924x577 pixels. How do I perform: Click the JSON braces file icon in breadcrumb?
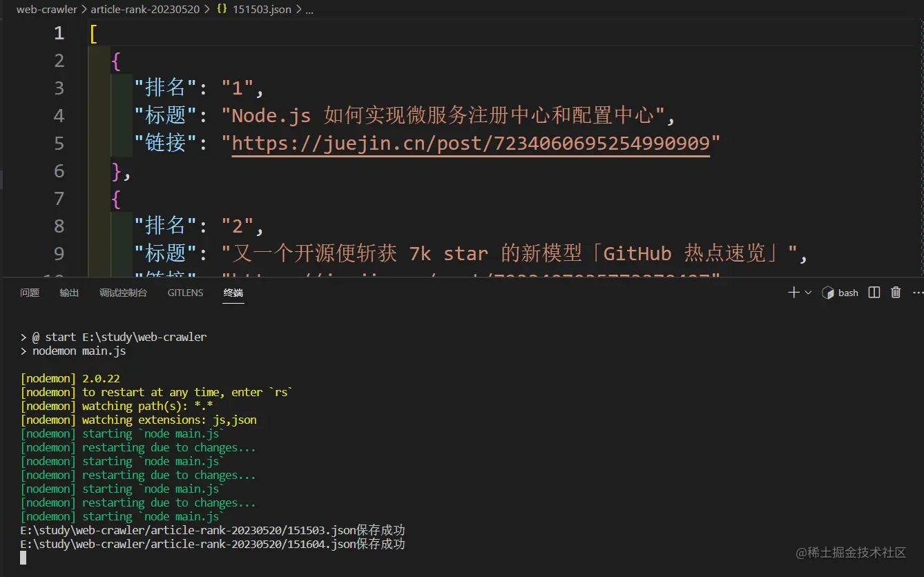(222, 10)
